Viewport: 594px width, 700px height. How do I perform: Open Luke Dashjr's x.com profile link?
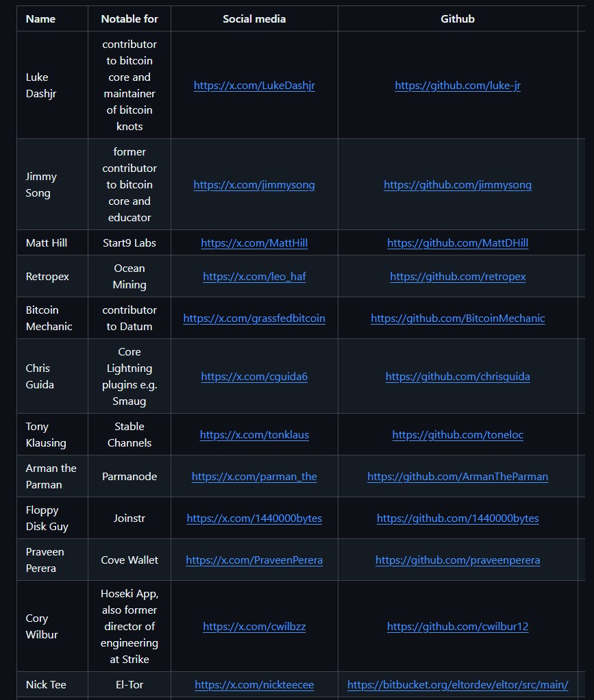point(254,86)
